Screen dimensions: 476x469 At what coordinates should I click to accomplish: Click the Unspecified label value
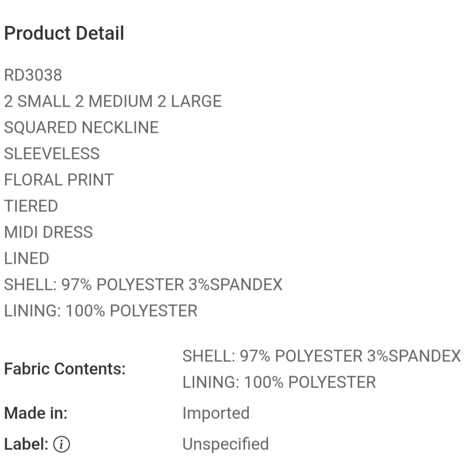226,444
